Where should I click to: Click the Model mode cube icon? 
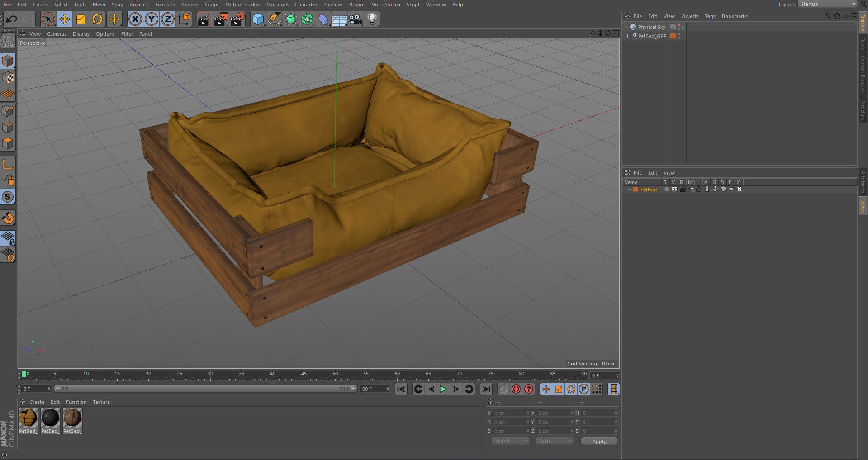coord(8,61)
